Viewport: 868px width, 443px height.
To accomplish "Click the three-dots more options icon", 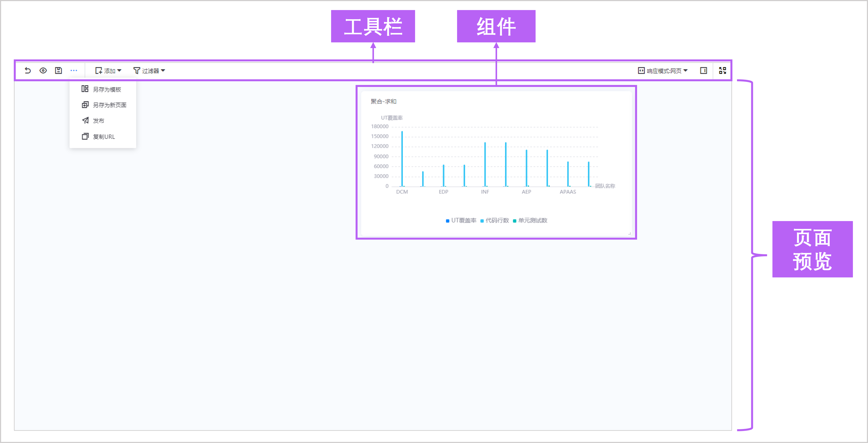I will pos(74,70).
